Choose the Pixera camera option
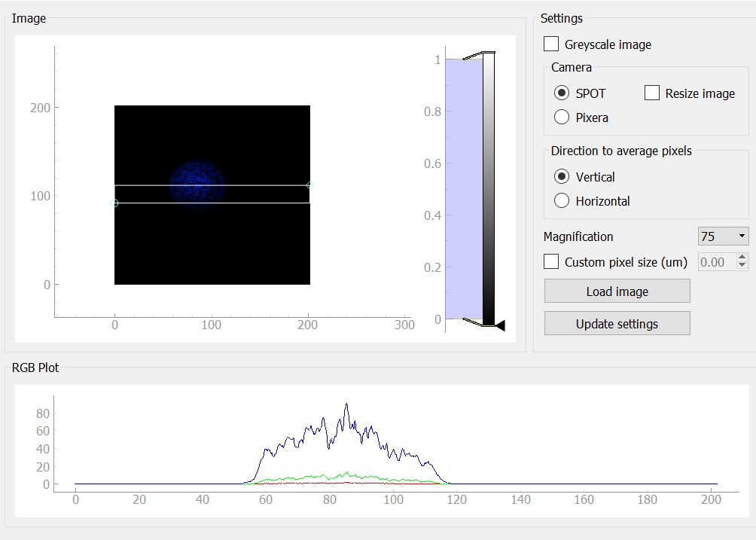The height and width of the screenshot is (540, 756). click(x=562, y=117)
